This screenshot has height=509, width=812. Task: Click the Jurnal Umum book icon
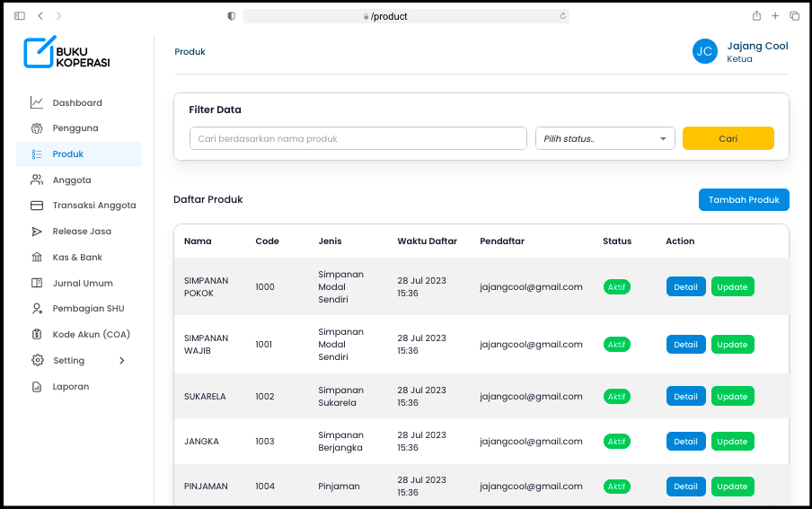[x=37, y=284]
